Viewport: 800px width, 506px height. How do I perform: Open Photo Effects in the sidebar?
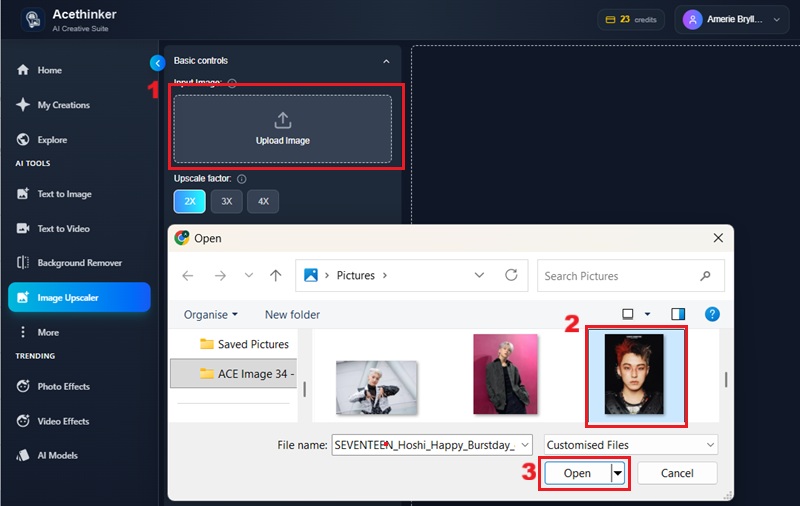pyautogui.click(x=53, y=386)
